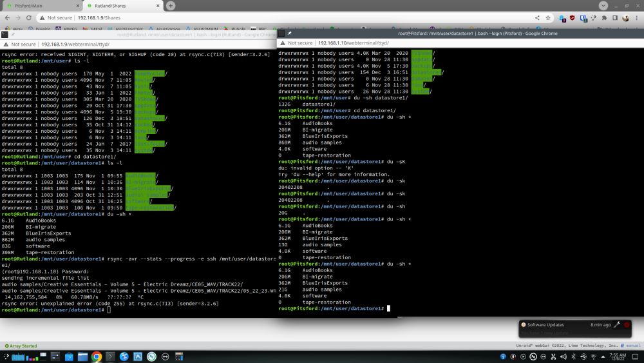Image resolution: width=644 pixels, height=363 pixels.
Task: Open the blue bird app taskbar icon
Action: 124,357
